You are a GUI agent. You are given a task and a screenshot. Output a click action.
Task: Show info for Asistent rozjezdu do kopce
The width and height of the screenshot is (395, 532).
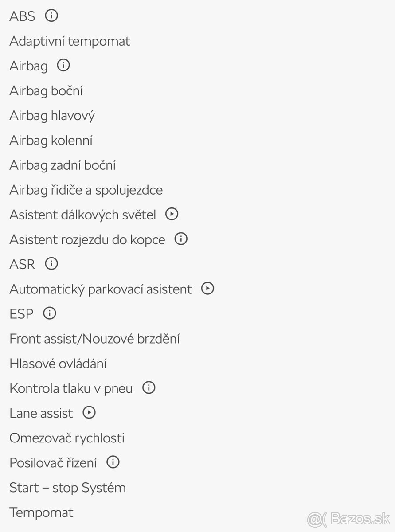181,239
